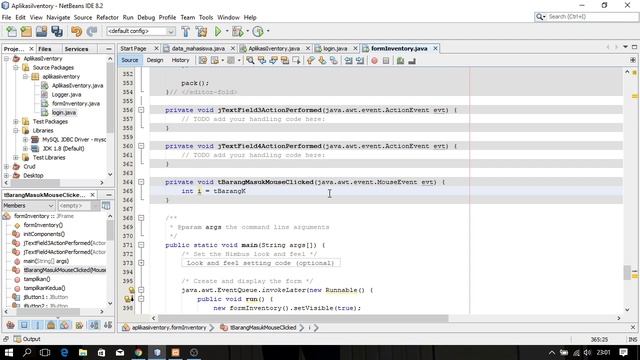Switch to the Services tab
Image resolution: width=640 pixels, height=360 pixels.
coord(76,49)
